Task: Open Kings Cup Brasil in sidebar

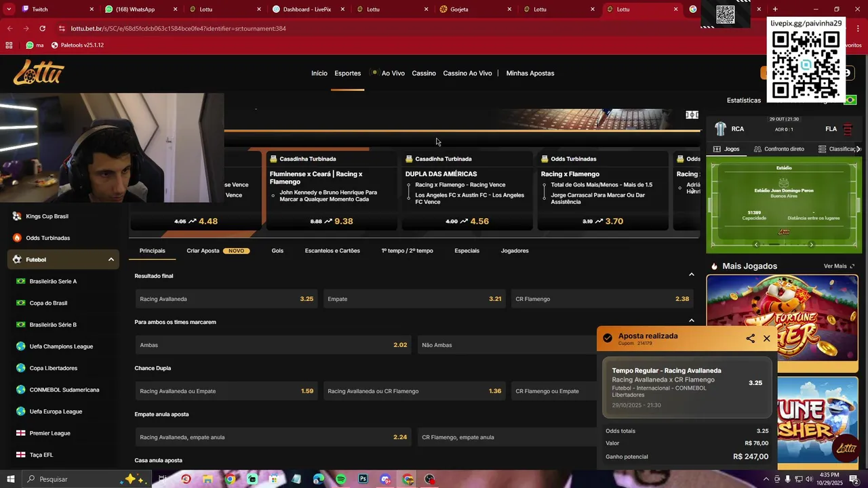Action: tap(47, 216)
